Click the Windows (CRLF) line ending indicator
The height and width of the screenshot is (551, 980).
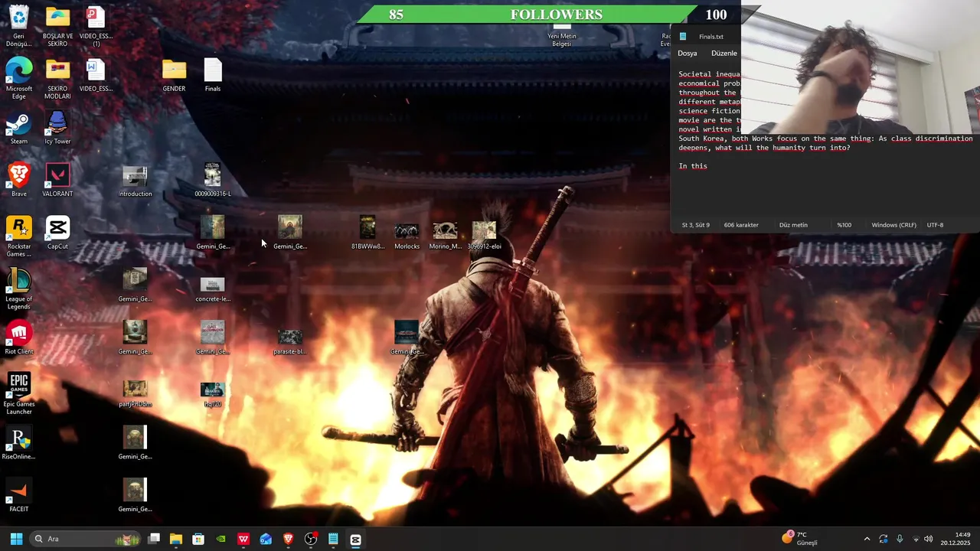coord(893,225)
